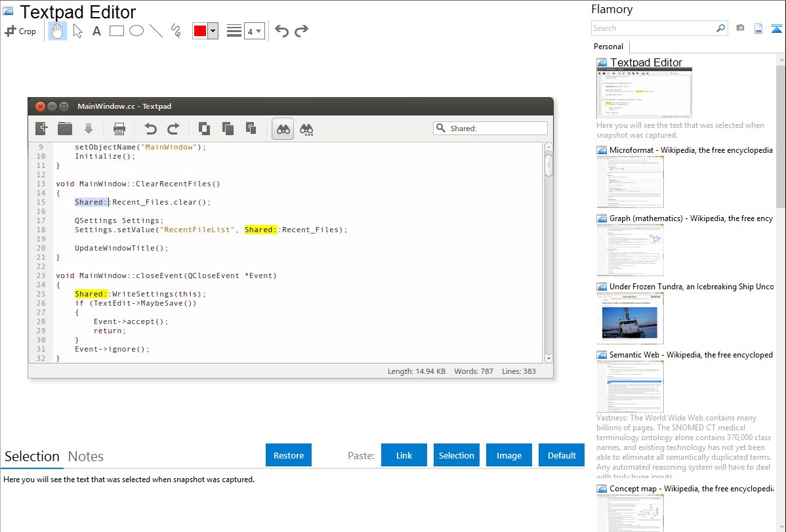Select the arrow pointer tool
Screen dimensions: 786x532
click(77, 31)
